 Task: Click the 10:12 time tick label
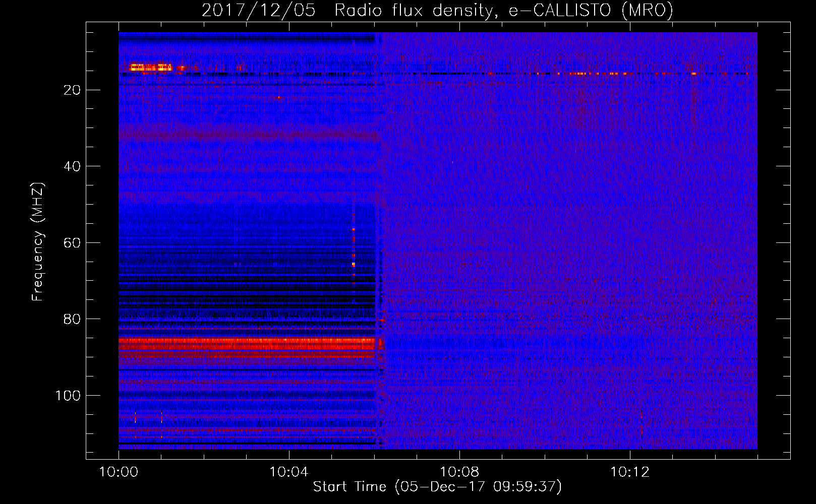(630, 472)
